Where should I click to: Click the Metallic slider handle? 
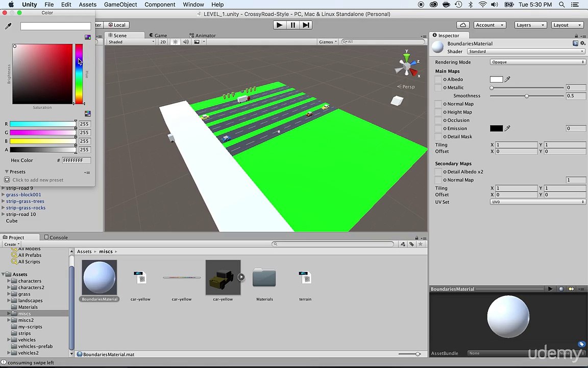tap(492, 88)
